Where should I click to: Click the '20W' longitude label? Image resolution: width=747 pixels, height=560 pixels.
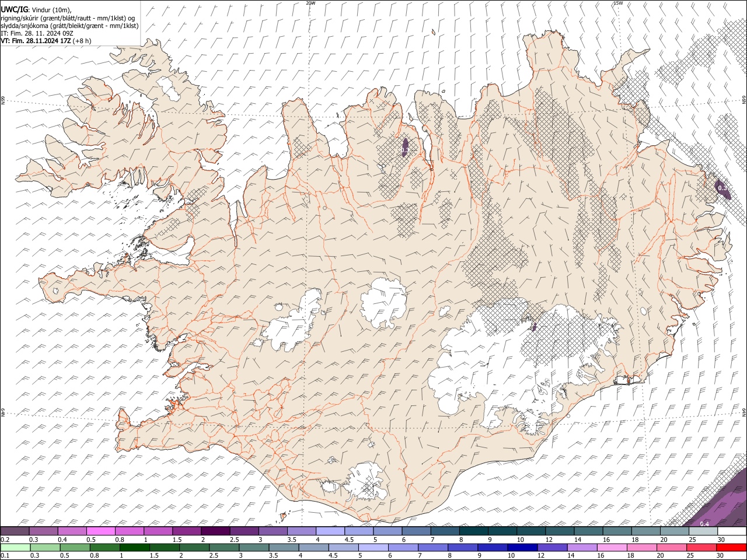[x=310, y=3]
